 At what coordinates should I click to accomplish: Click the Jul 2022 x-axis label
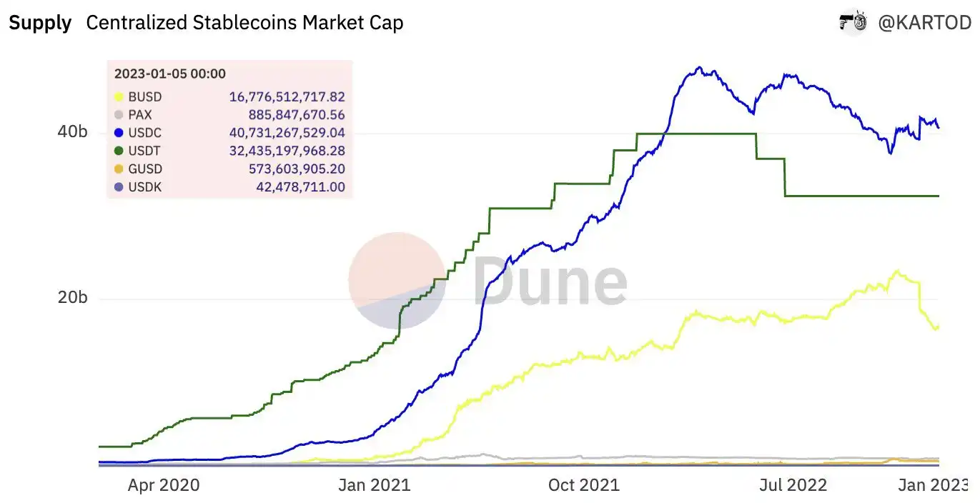click(x=793, y=485)
